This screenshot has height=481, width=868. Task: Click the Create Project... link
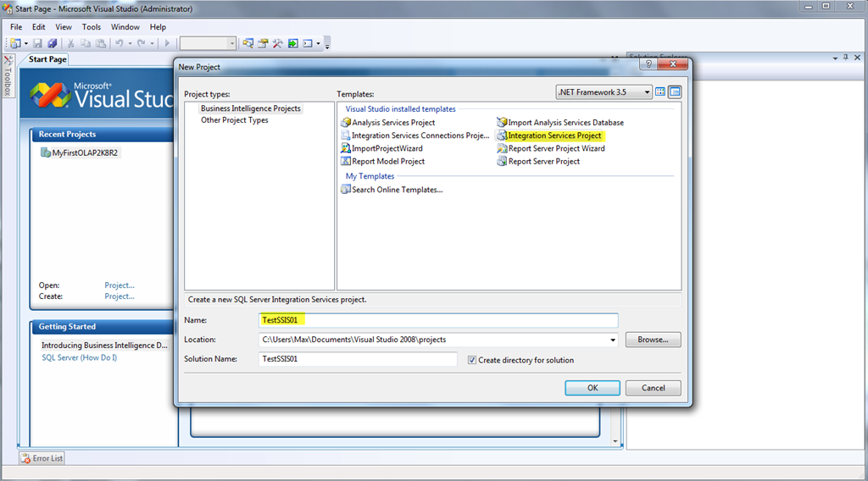tap(120, 296)
